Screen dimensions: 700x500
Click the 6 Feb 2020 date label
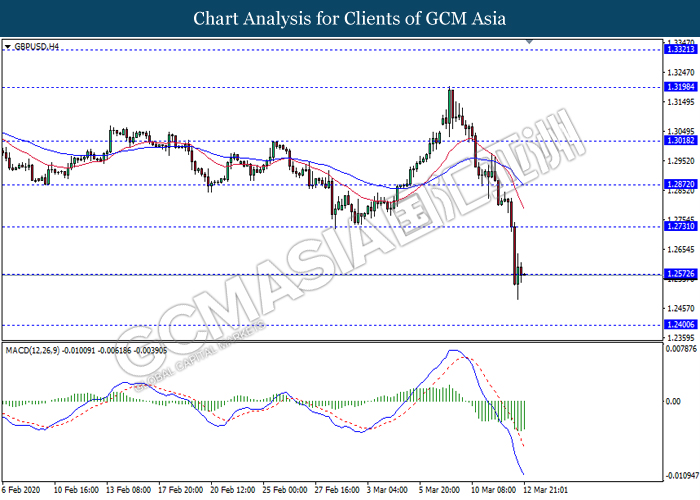21,490
